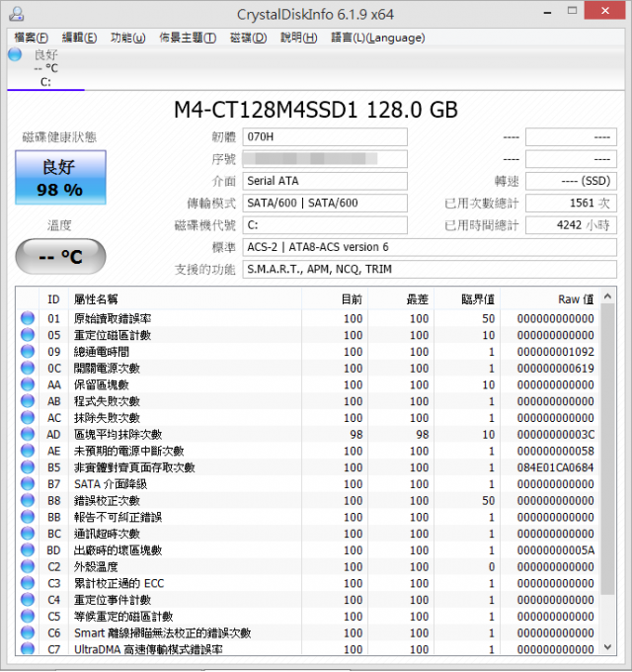The height and width of the screenshot is (672, 632).
Task: Select the SATA 介面降級 attribute row
Action: pos(308,484)
